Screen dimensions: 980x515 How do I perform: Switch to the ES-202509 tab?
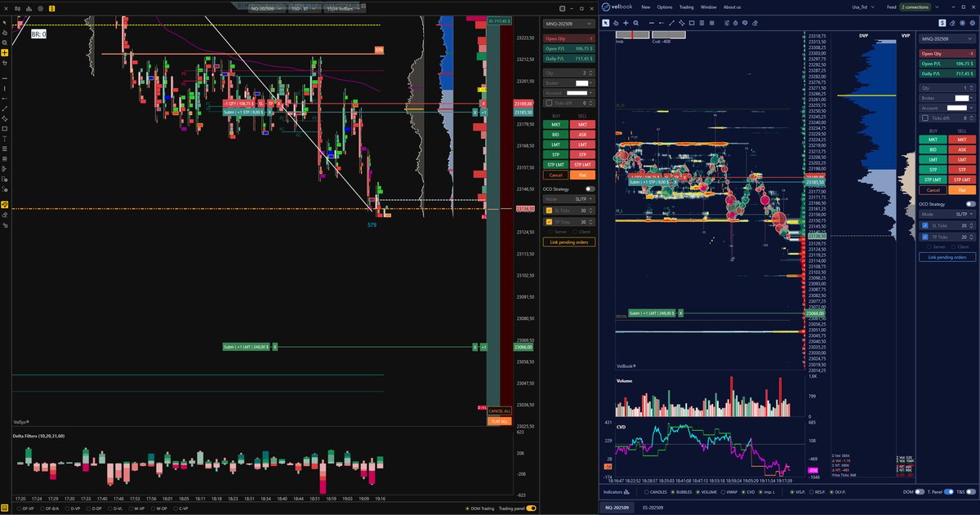[653, 508]
